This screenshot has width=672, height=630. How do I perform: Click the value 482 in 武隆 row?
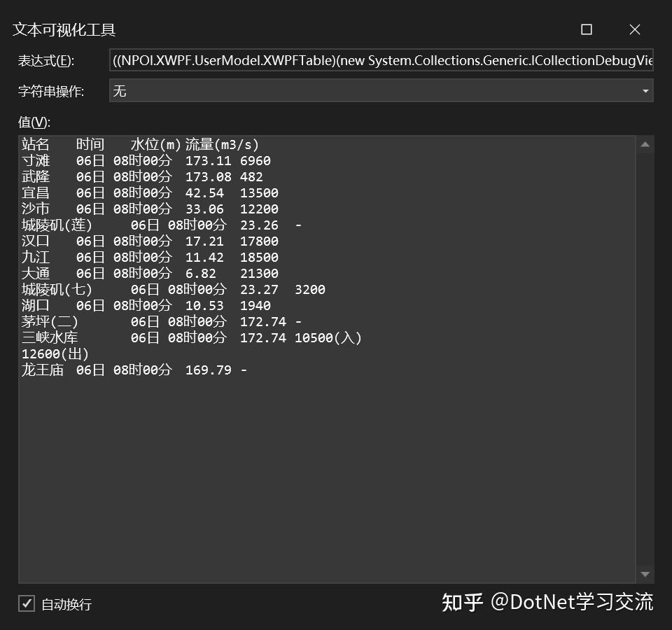coord(251,176)
